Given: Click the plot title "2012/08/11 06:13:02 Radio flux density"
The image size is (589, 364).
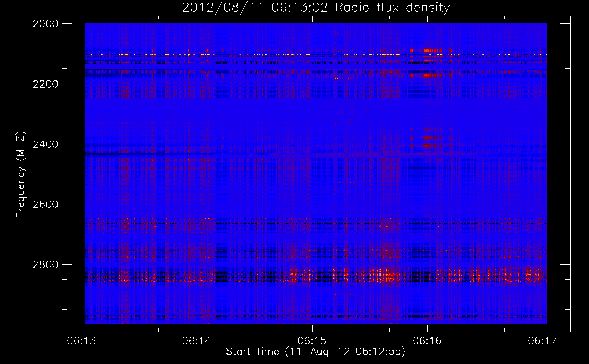Looking at the screenshot, I should point(316,7).
